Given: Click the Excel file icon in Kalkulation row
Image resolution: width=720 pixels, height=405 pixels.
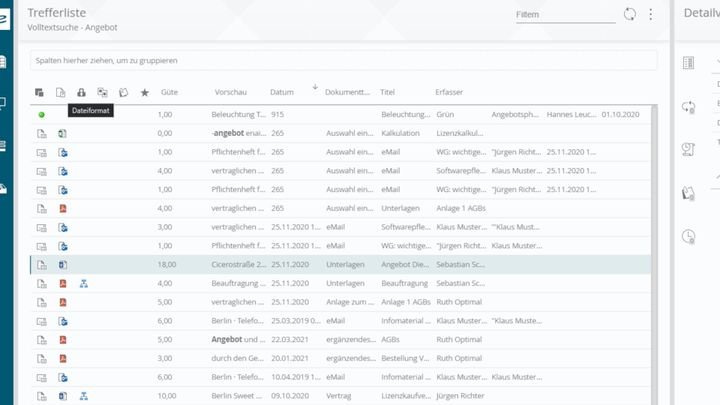Looking at the screenshot, I should tap(62, 133).
